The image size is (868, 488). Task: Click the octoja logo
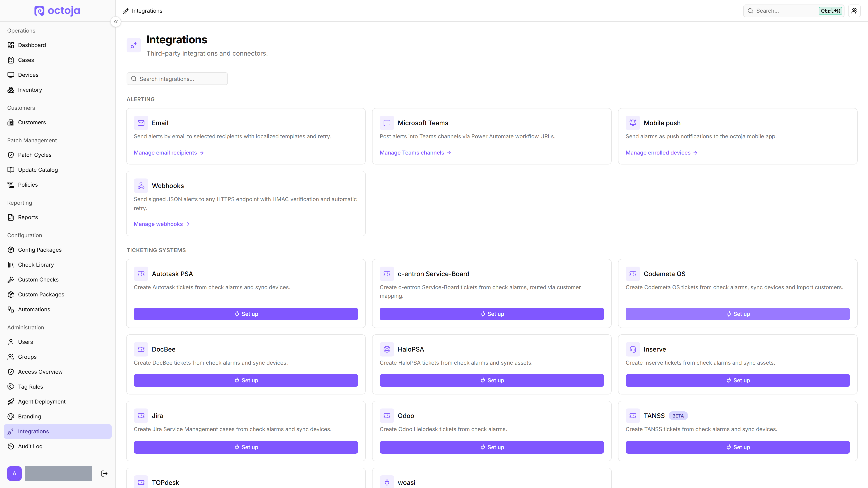tap(57, 11)
